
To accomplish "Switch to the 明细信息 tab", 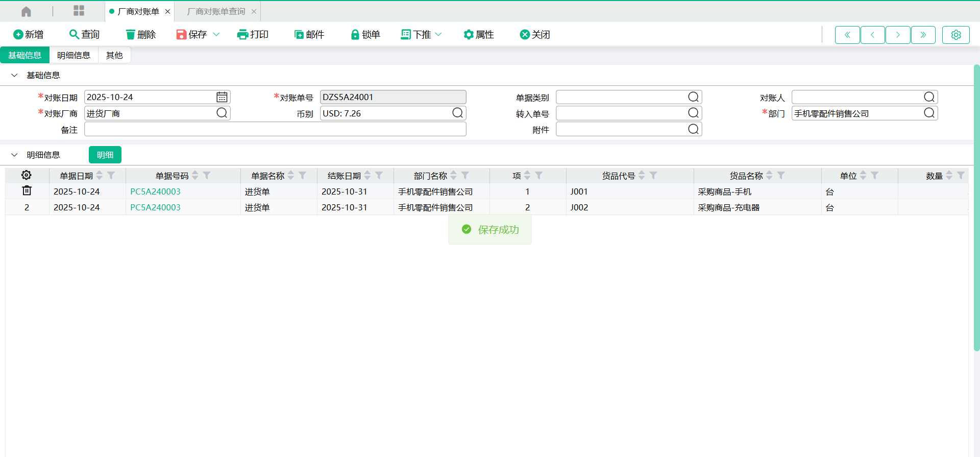I will click(x=73, y=55).
